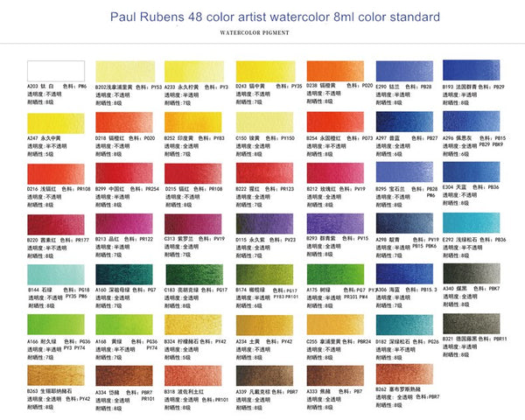Choose the A333 burnt umber swatch

tap(332, 374)
